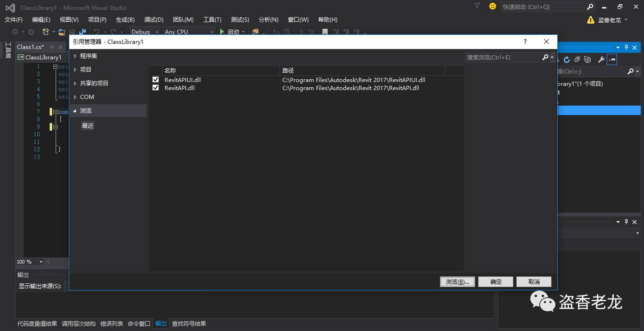Switch to the 查找符号结果 tab
The image size is (644, 331).
pyautogui.click(x=189, y=324)
